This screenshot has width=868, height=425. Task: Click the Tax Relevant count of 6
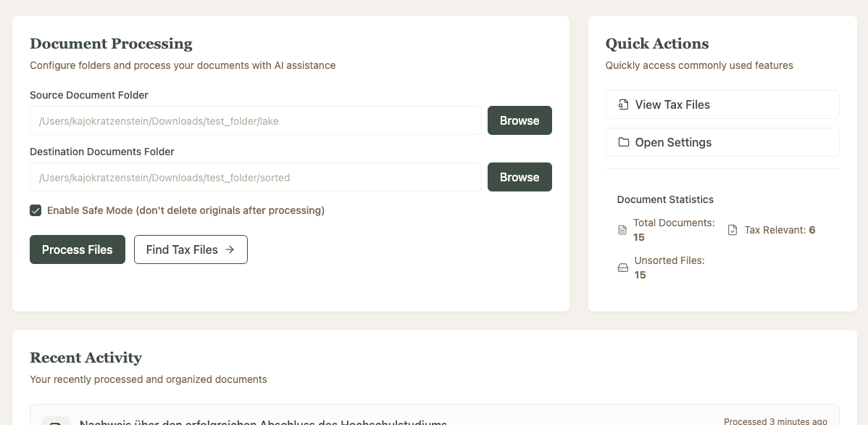[812, 230]
